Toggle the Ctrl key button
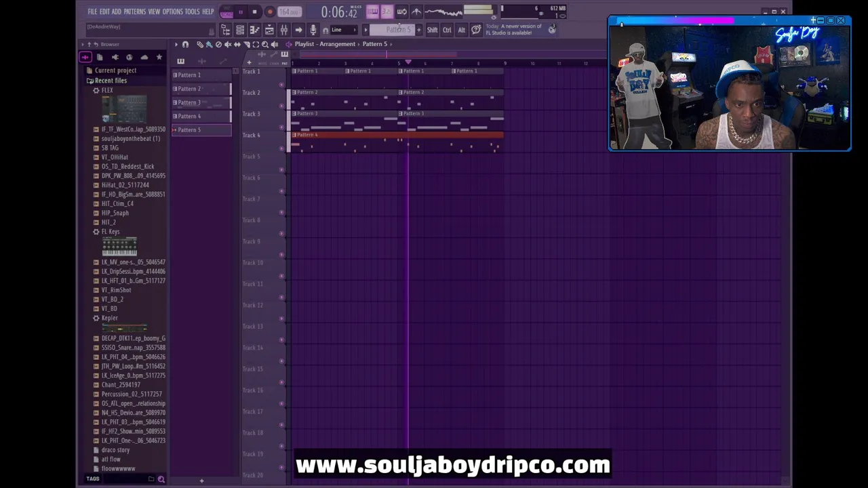Screen dimensions: 868x488 447,30
